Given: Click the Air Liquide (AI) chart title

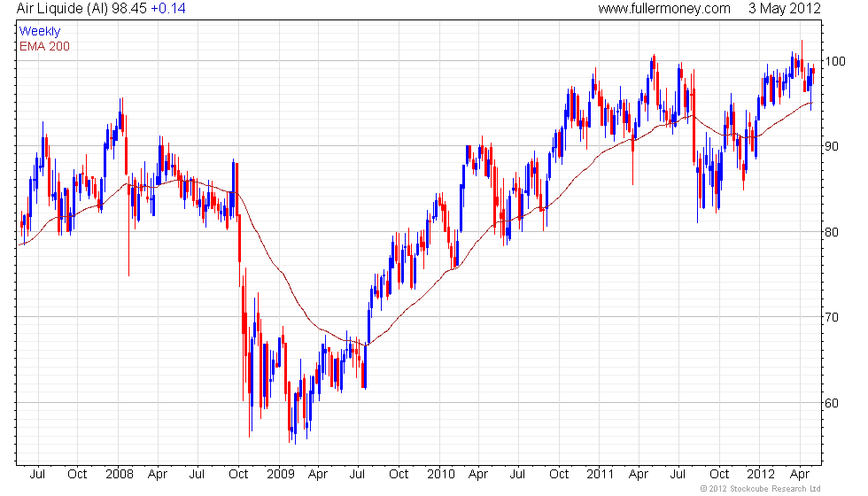Looking at the screenshot, I should coord(63,8).
